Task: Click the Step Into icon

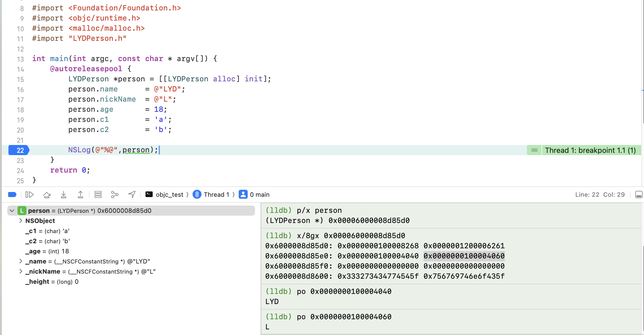Action: pyautogui.click(x=64, y=195)
